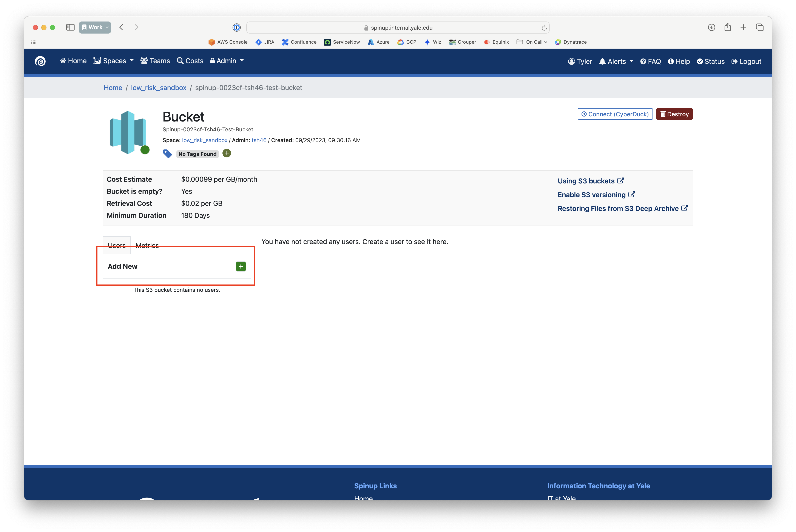Screen dimensions: 796x532
Task: Open the Safari downloads icon
Action: (711, 28)
